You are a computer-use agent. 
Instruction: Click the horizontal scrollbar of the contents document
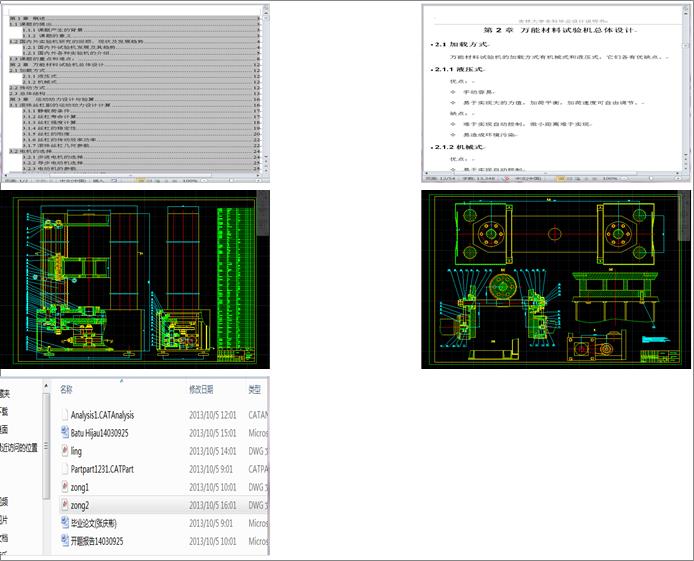131,175
